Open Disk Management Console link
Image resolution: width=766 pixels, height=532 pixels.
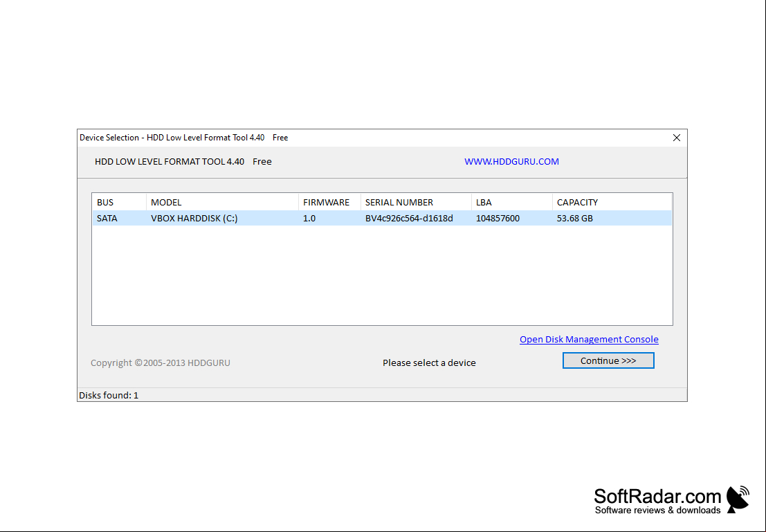point(589,339)
